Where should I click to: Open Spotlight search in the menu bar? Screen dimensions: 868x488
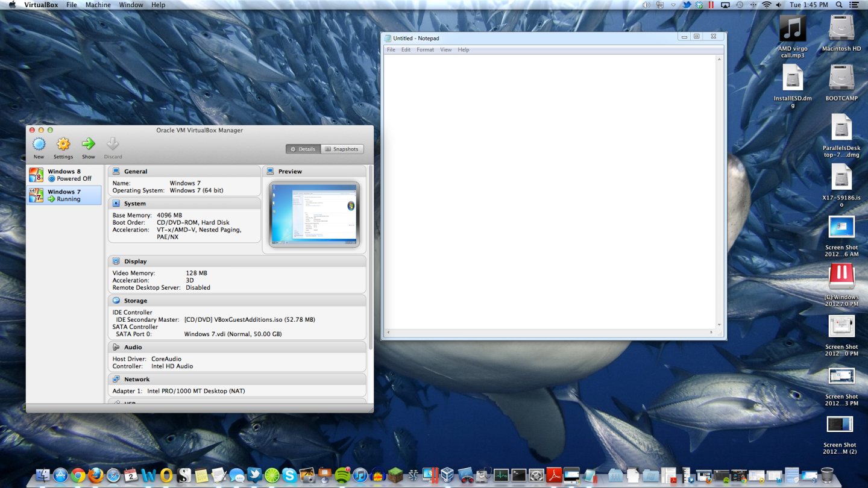pos(838,4)
